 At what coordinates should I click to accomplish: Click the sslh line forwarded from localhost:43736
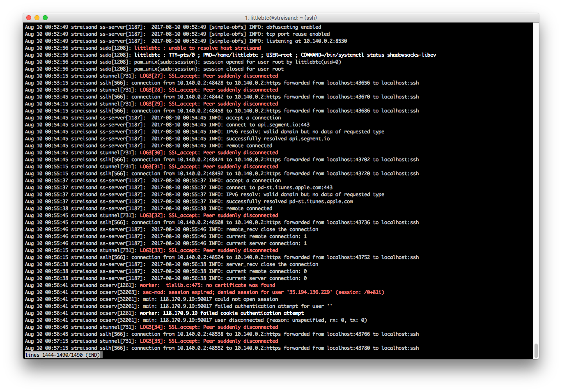(x=222, y=222)
